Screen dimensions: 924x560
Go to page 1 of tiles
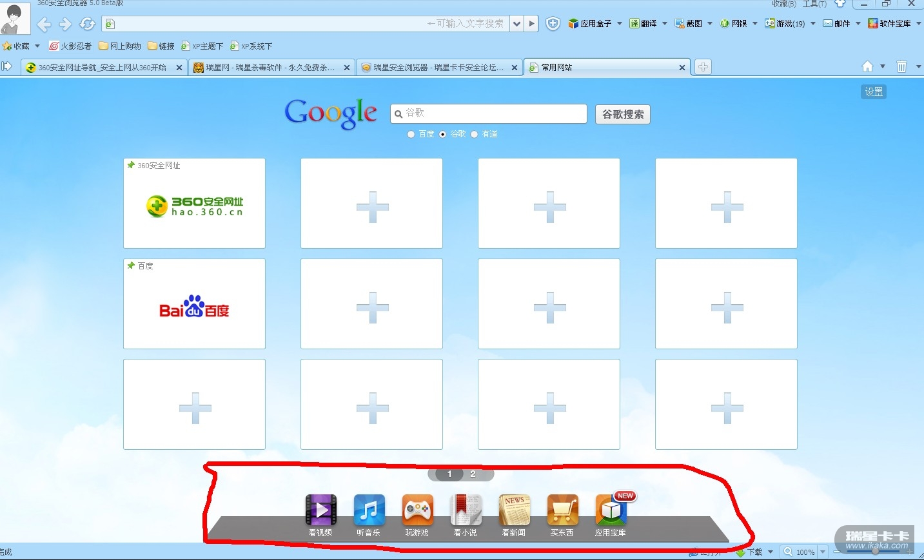[x=449, y=474]
